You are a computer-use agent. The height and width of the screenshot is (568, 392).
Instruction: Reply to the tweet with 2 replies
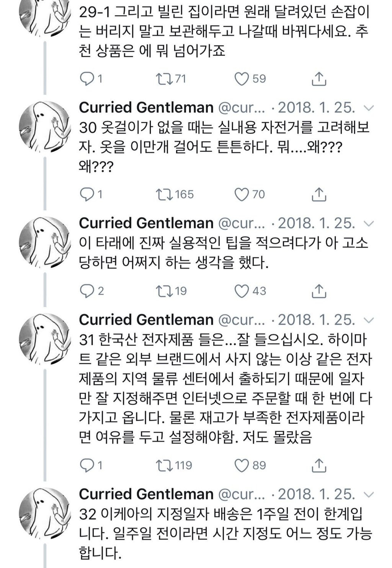click(87, 291)
